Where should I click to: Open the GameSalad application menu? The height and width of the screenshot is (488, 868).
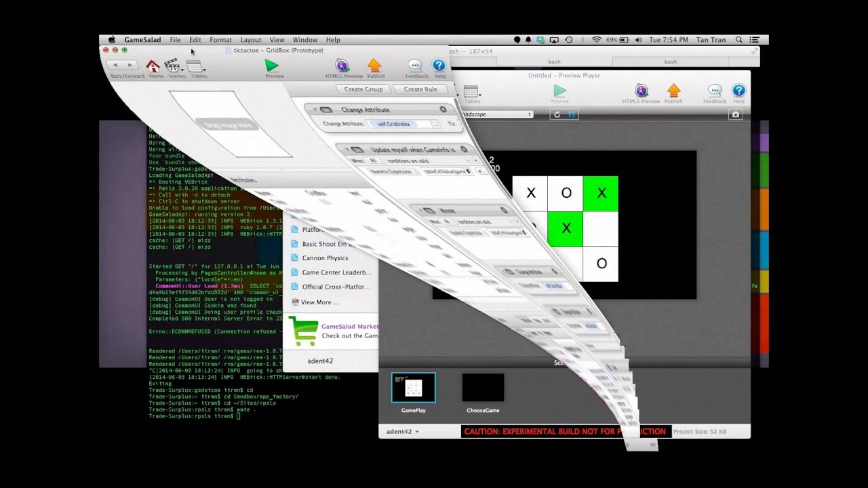click(142, 40)
